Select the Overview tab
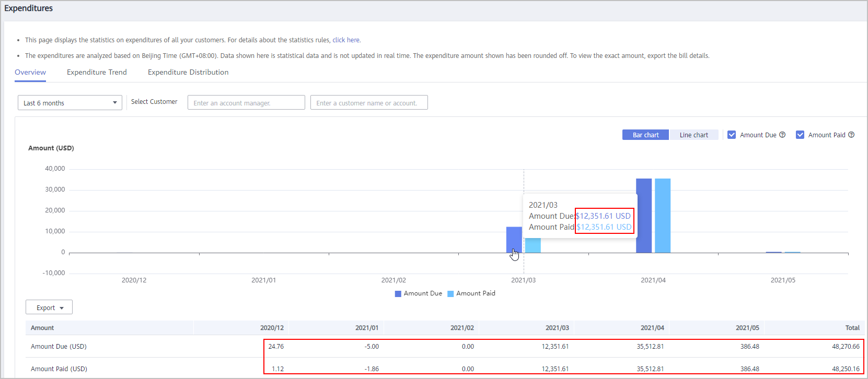868x379 pixels. tap(30, 72)
